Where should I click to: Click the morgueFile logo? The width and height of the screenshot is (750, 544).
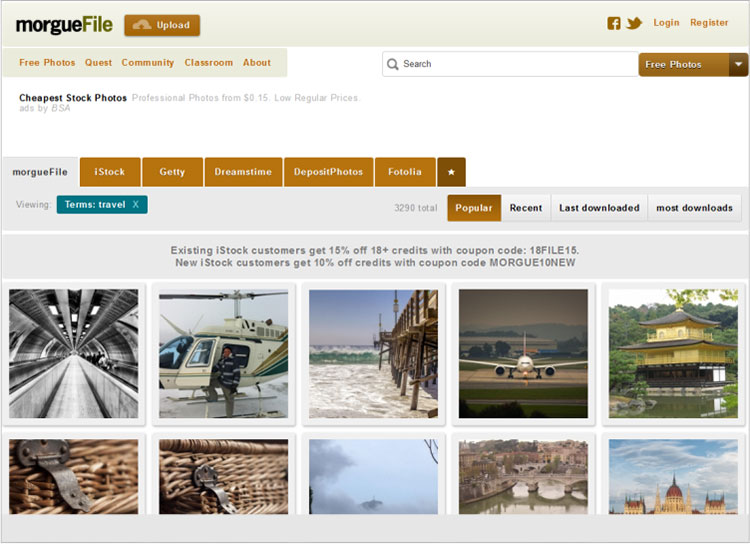tap(64, 25)
